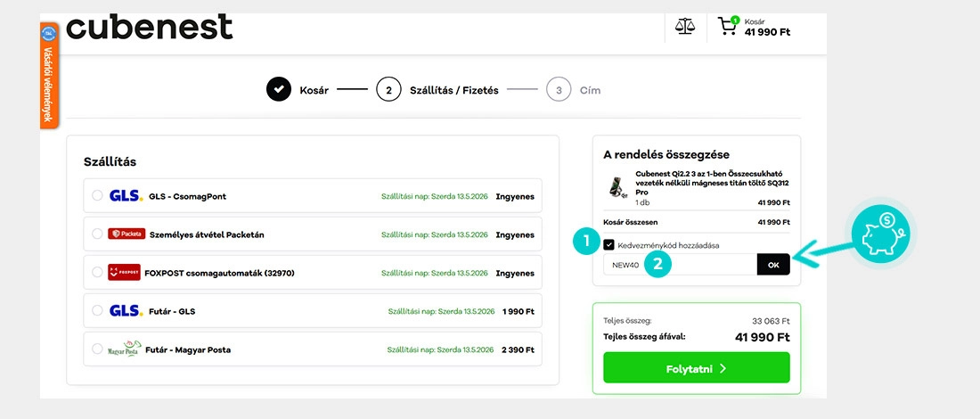
Task: Open the orange Vásárlói vélemények side tab
Action: click(49, 76)
